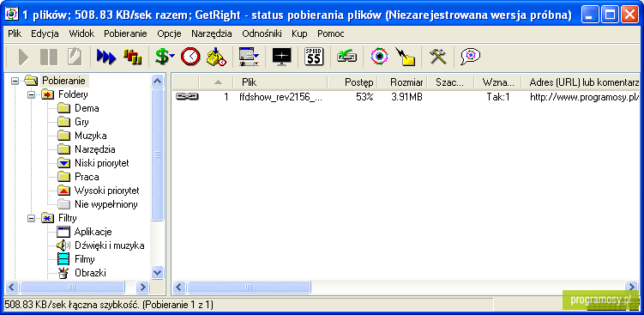
Task: Open the Opcje menu
Action: (169, 33)
